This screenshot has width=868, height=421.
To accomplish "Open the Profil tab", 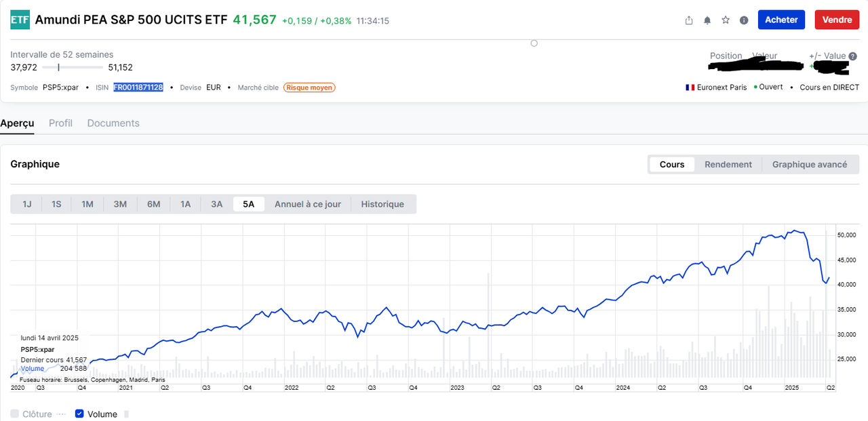I will [x=60, y=123].
